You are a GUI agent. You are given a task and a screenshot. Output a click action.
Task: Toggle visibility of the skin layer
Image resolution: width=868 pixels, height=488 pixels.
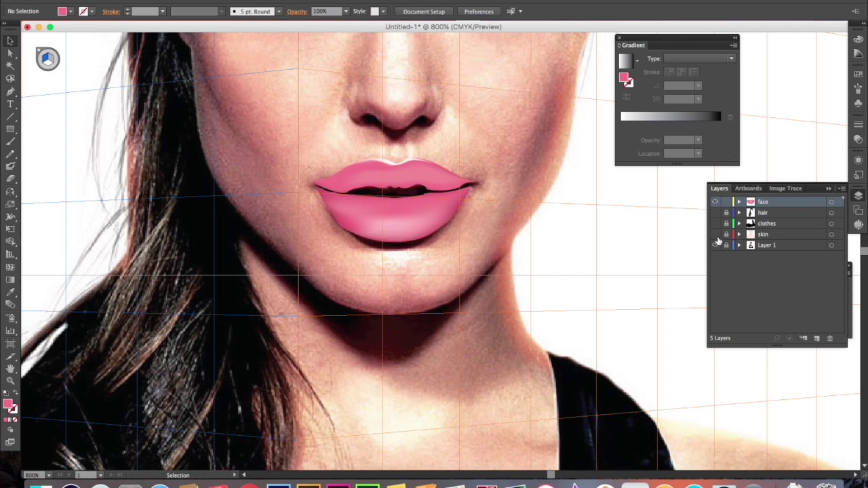tap(715, 234)
